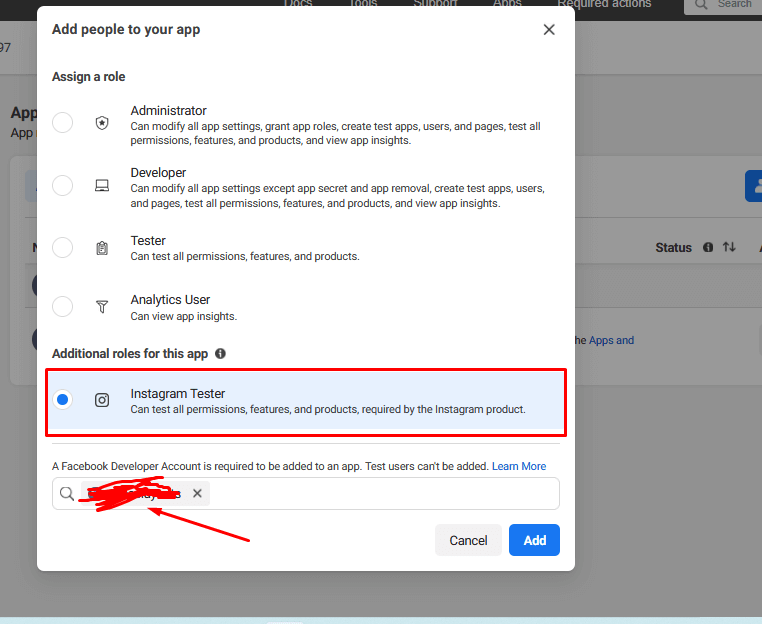The image size is (762, 624).
Task: Click the Instagram logo icon
Action: coord(102,400)
